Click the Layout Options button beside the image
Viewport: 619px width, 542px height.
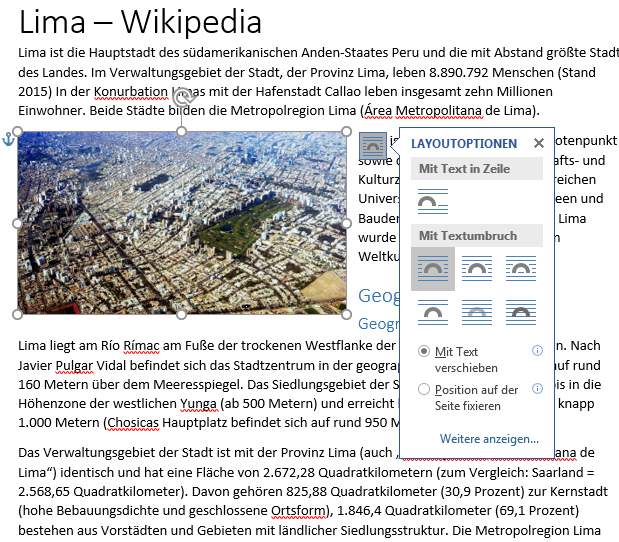[373, 145]
